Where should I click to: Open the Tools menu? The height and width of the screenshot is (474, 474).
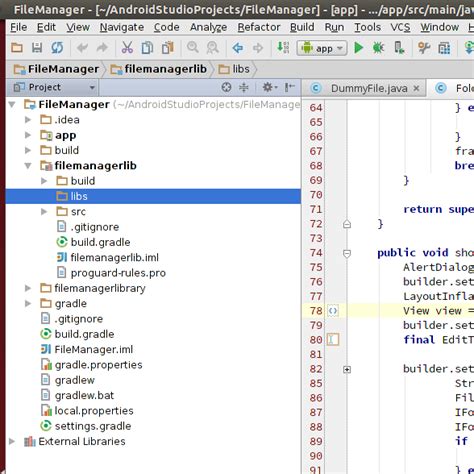[x=367, y=27]
